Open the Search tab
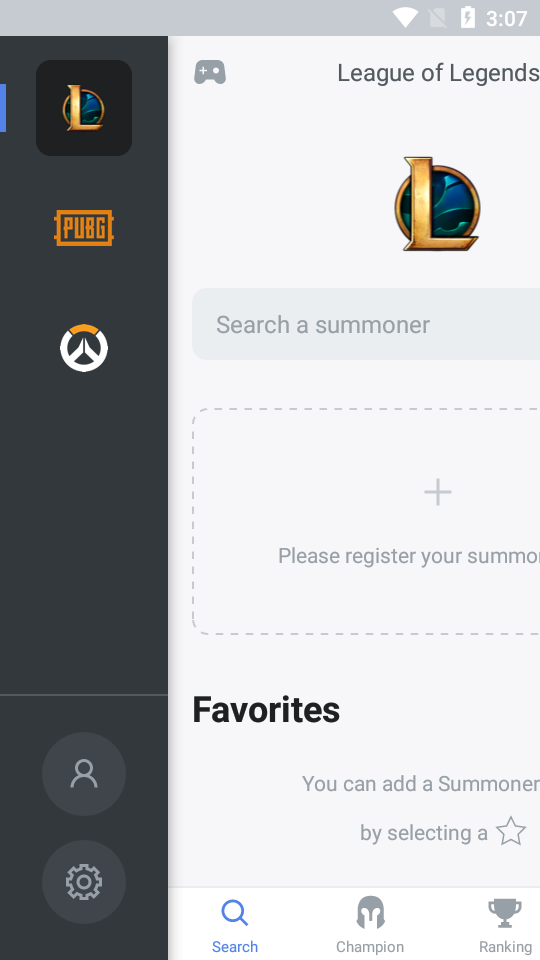 [x=234, y=924]
